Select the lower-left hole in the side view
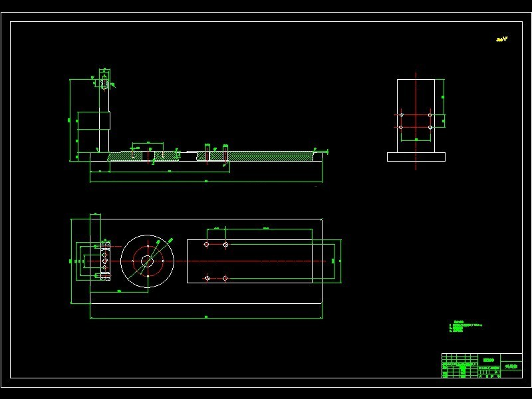The width and height of the screenshot is (532, 399). (401, 127)
